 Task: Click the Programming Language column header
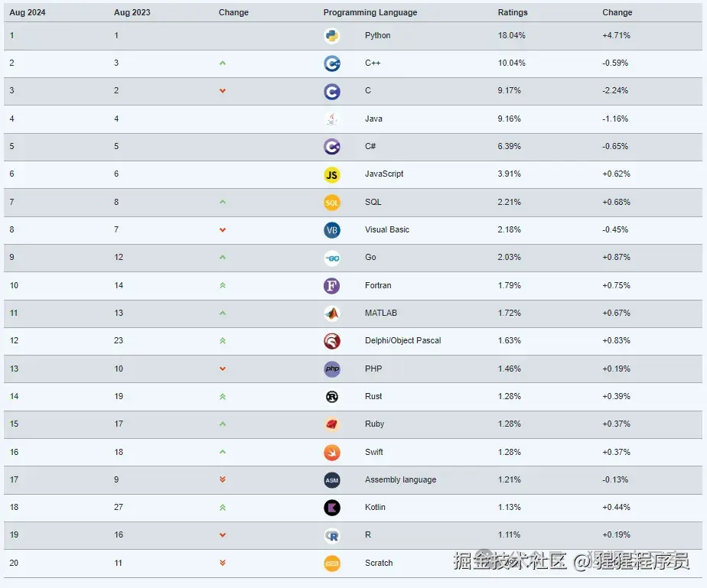[x=370, y=12]
